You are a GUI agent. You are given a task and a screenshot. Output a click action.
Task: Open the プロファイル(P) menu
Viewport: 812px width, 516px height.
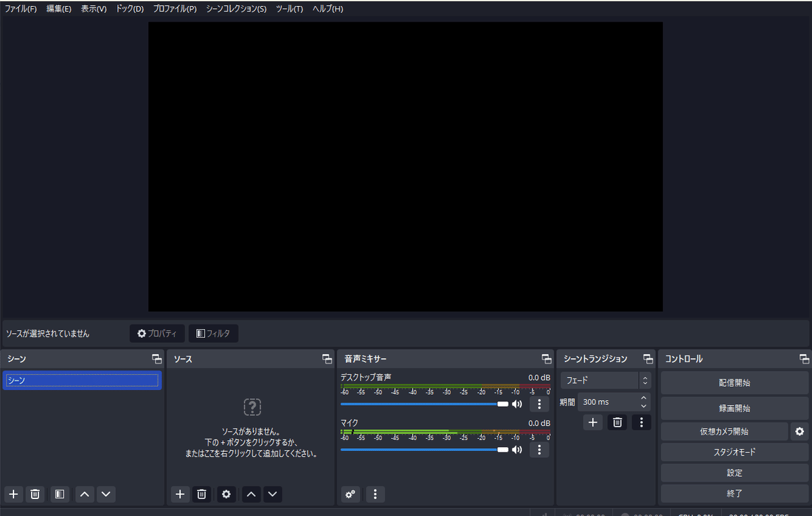tap(175, 9)
